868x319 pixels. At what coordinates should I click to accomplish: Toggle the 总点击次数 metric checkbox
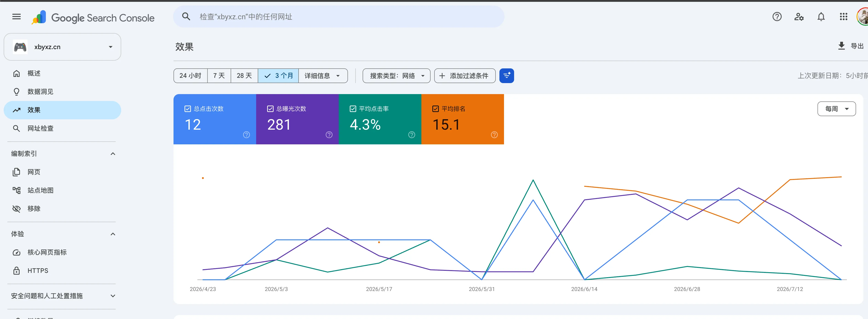pos(188,109)
